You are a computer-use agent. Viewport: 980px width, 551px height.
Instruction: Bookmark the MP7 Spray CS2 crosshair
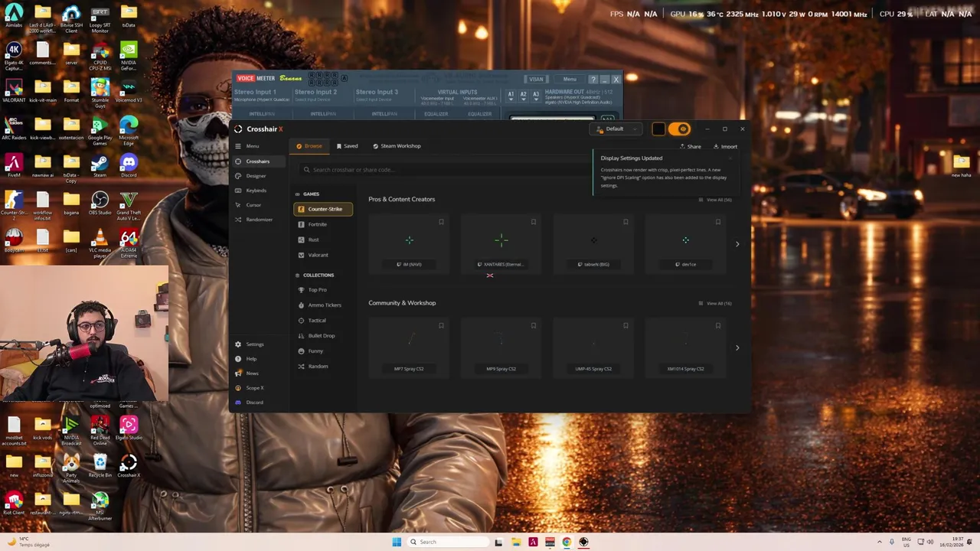click(x=441, y=326)
